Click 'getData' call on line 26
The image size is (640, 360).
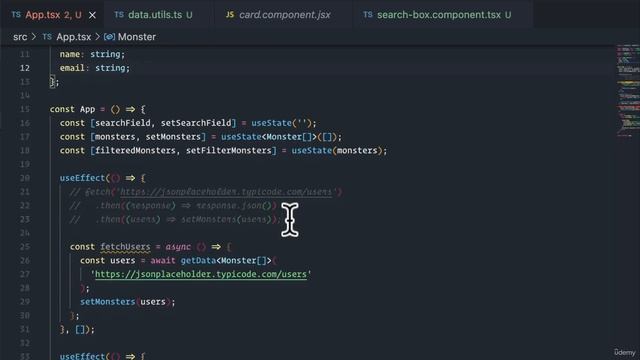click(x=198, y=260)
